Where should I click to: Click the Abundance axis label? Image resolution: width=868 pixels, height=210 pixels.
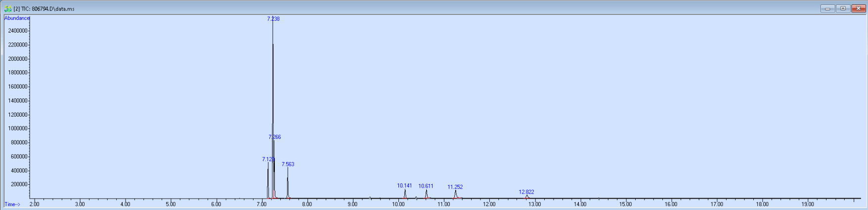17,18
